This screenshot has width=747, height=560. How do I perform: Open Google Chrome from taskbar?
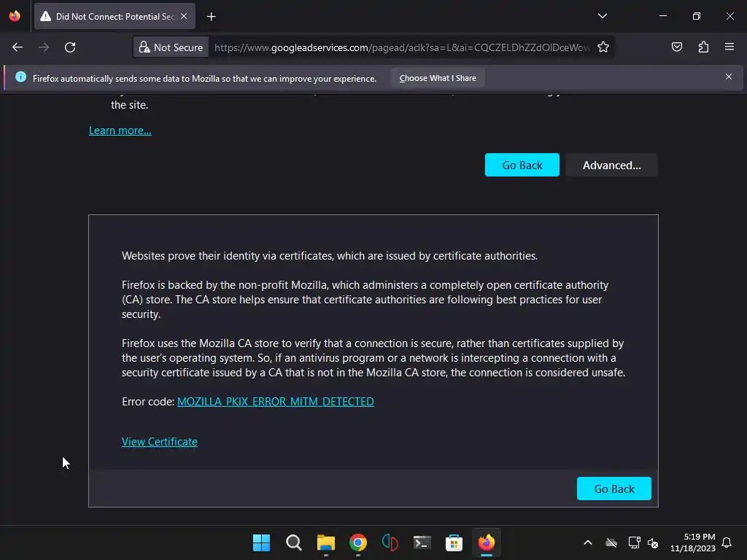(x=357, y=542)
